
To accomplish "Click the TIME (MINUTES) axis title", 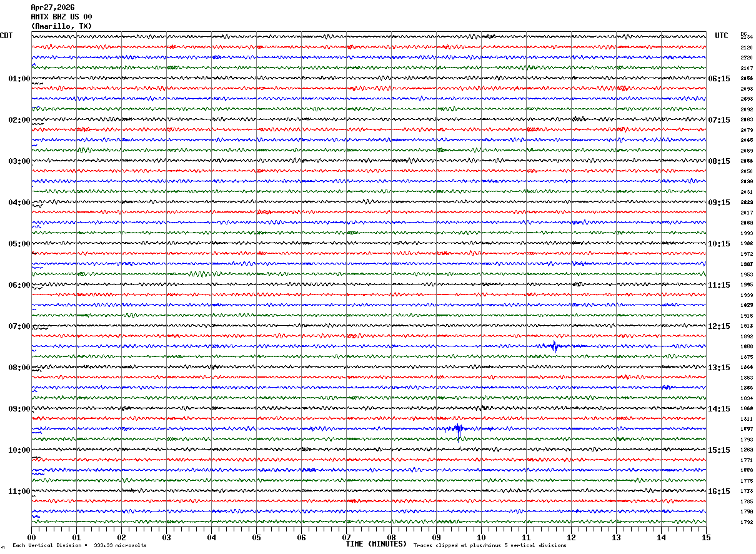I will (376, 544).
